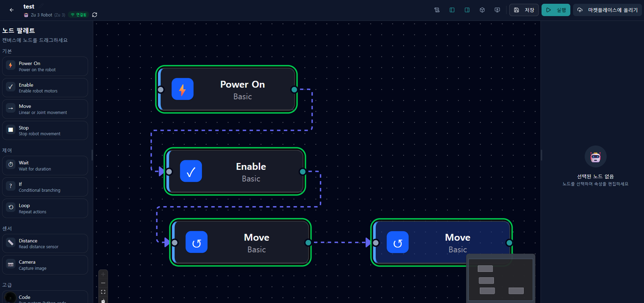Click the 기본 category label

[7, 51]
